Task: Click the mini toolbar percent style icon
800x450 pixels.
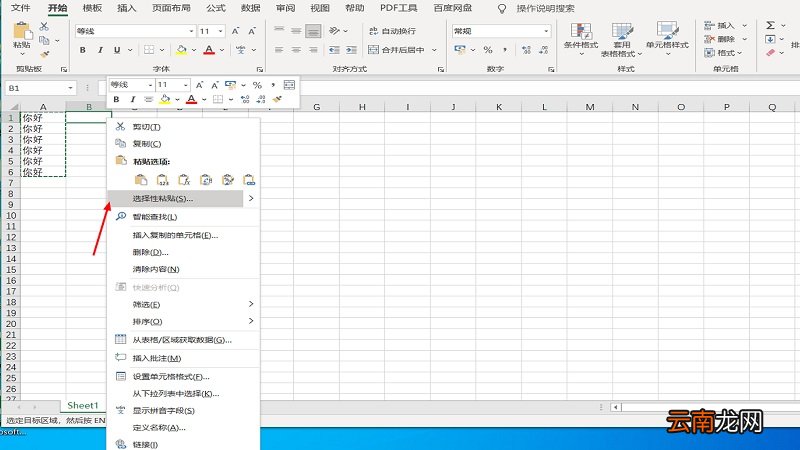Action: (257, 85)
